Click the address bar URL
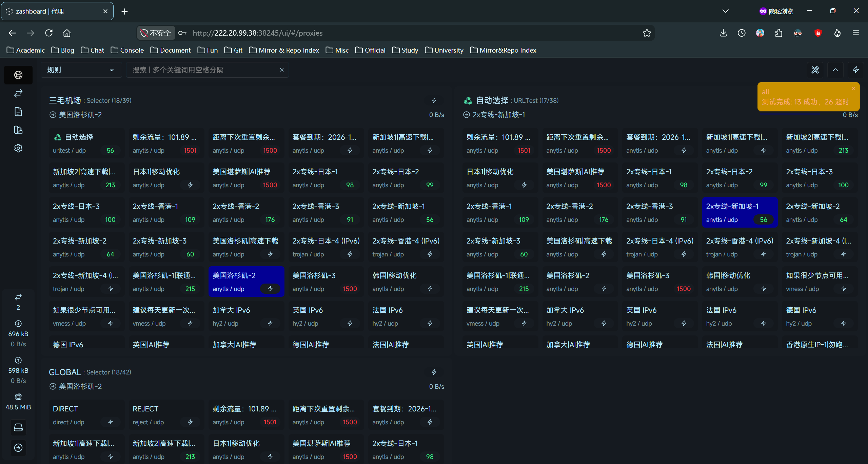The height and width of the screenshot is (464, 868). pos(258,33)
